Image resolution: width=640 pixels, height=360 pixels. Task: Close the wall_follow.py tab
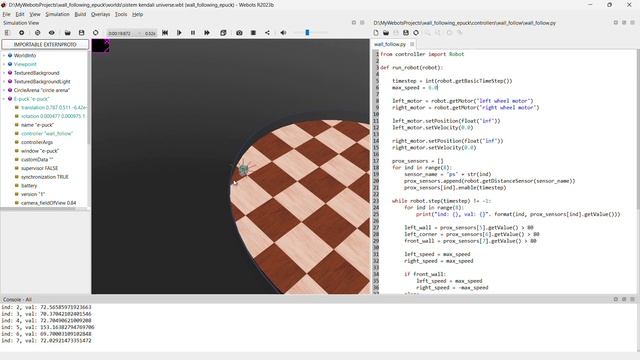click(412, 44)
